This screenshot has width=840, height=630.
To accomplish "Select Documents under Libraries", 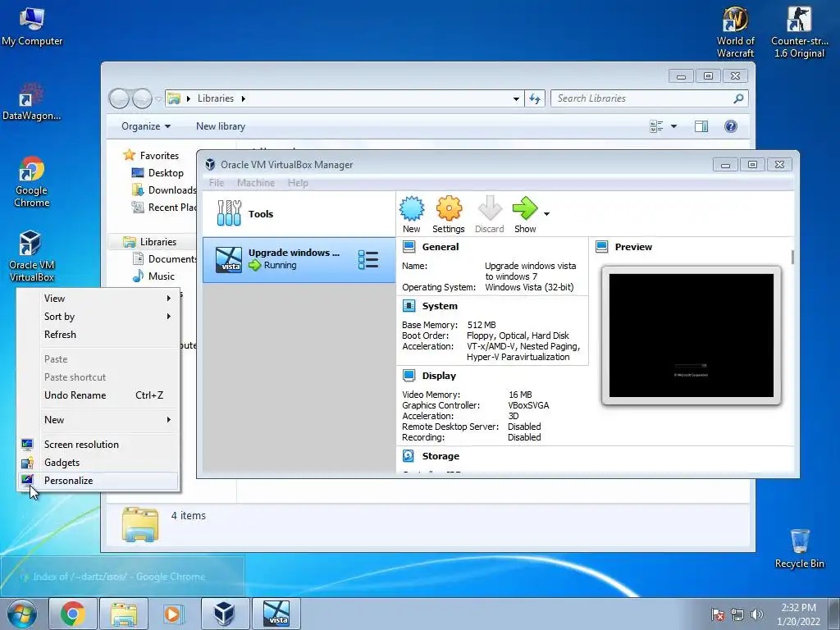I will [x=164, y=258].
